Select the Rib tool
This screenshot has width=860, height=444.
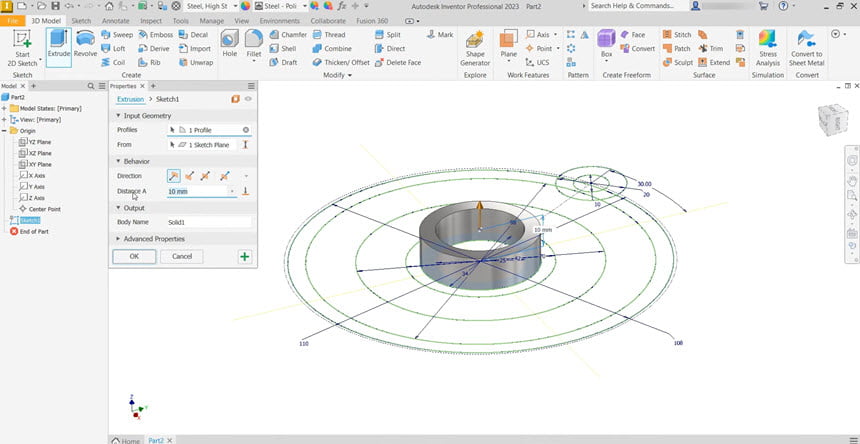(x=150, y=62)
